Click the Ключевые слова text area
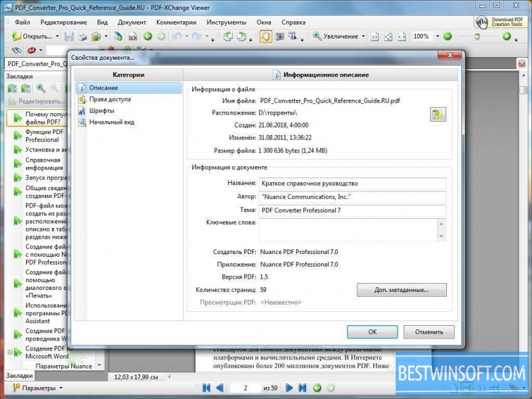Viewport: 532px width, 399px height. click(348, 229)
